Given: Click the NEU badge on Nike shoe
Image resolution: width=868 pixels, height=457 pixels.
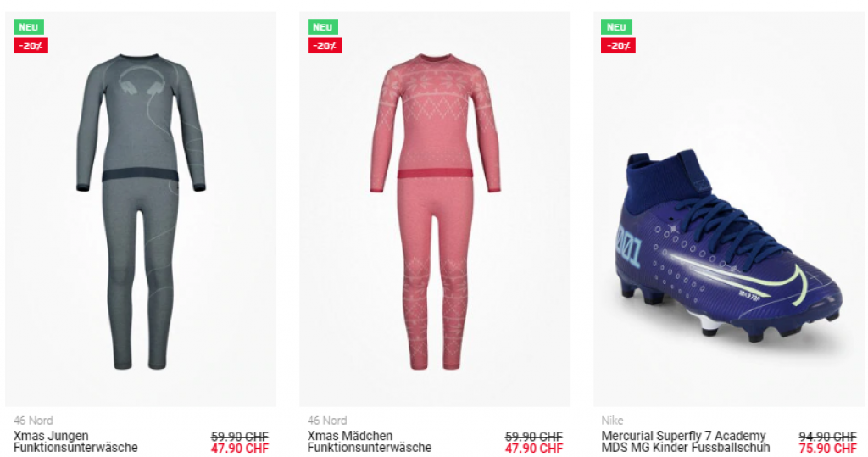Looking at the screenshot, I should (x=616, y=26).
